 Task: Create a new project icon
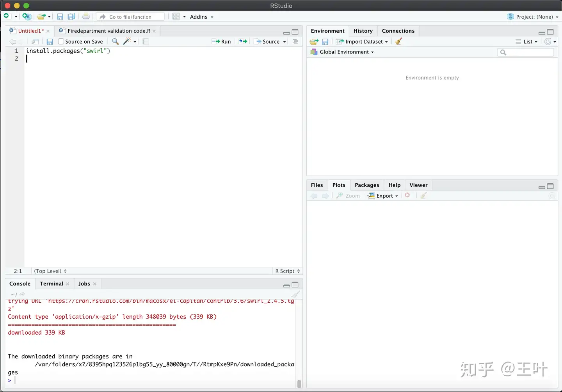[x=27, y=16]
